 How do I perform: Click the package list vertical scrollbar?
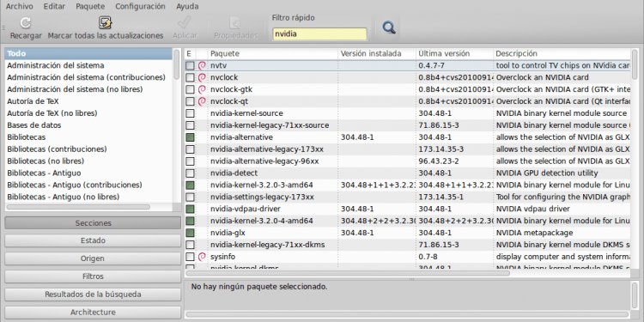click(635, 64)
